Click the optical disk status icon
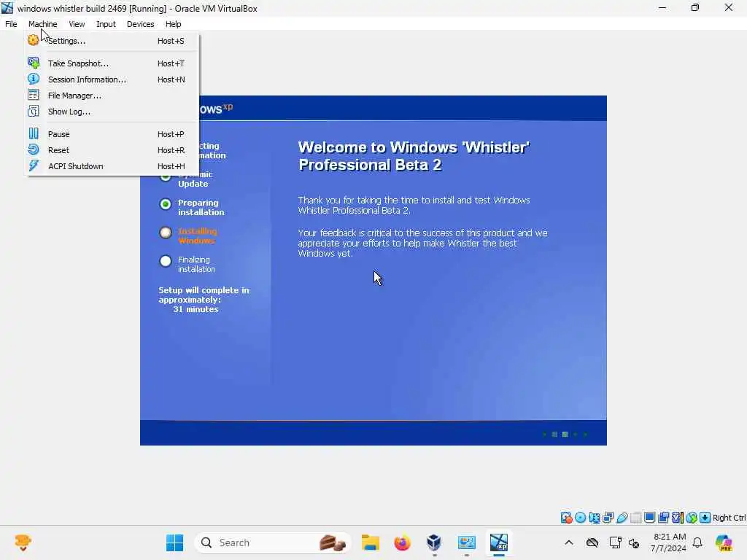This screenshot has height=560, width=747. 580,518
